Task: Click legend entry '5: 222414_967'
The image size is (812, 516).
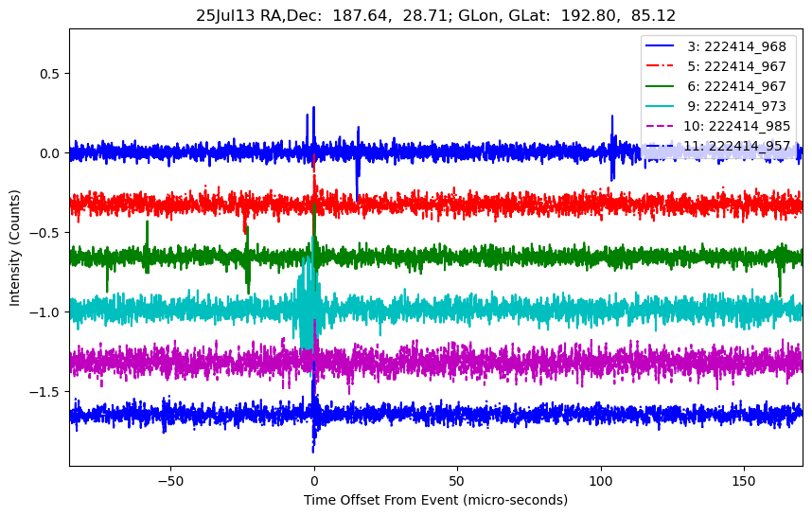Action: coord(736,66)
